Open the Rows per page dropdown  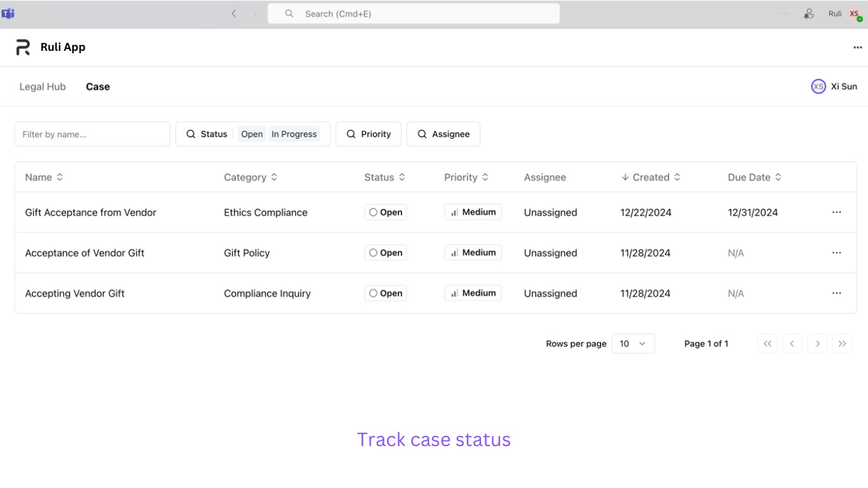[634, 344]
